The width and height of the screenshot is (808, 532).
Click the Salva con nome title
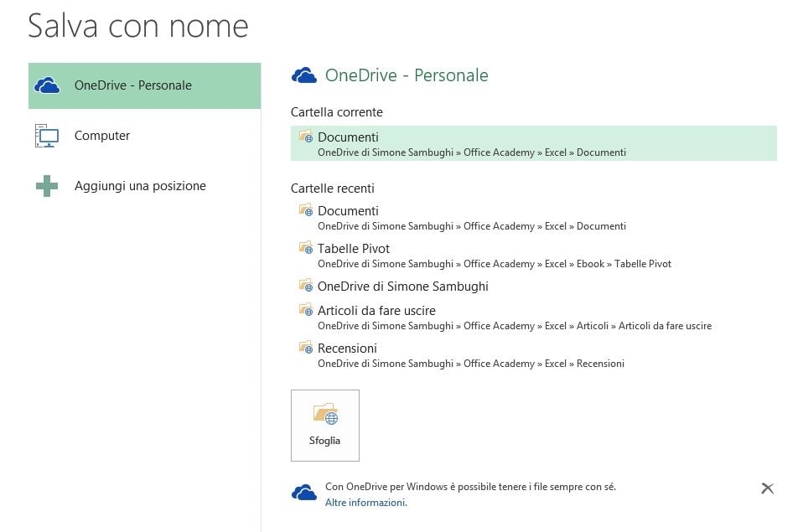tap(138, 26)
